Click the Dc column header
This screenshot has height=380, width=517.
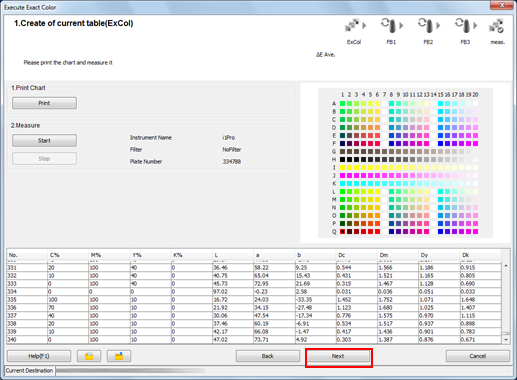coord(356,255)
